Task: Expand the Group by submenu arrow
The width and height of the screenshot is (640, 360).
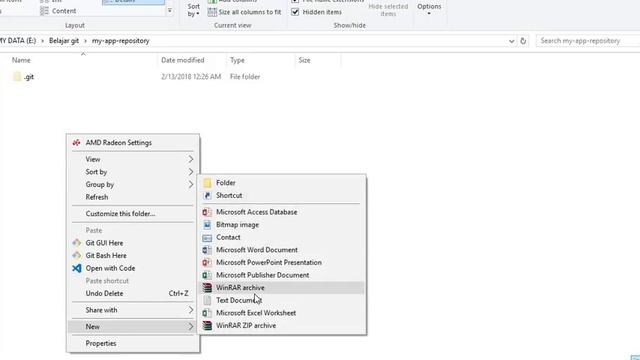Action: tap(191, 184)
